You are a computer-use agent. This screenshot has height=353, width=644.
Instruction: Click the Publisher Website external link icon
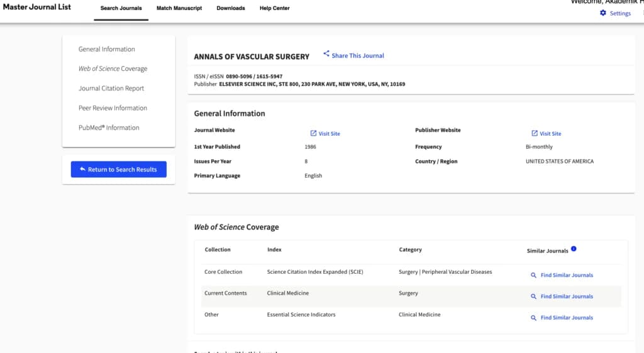pyautogui.click(x=535, y=133)
